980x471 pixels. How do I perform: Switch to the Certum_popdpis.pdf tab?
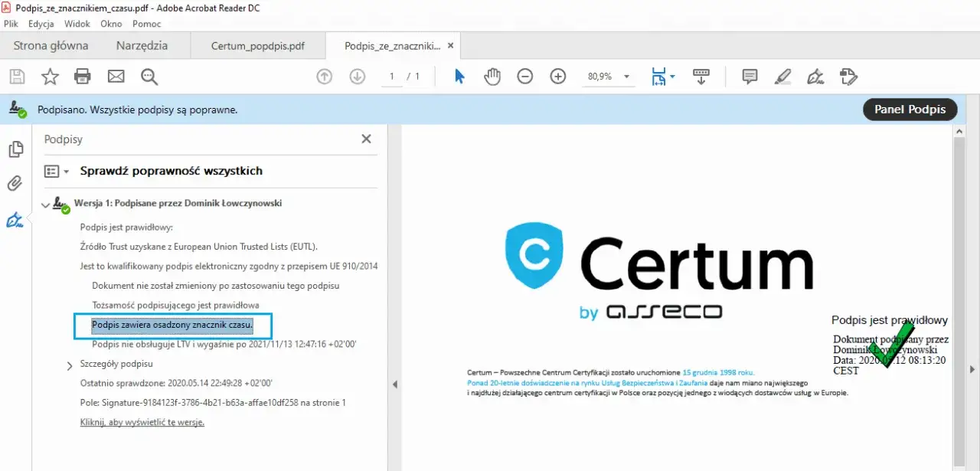pyautogui.click(x=257, y=46)
